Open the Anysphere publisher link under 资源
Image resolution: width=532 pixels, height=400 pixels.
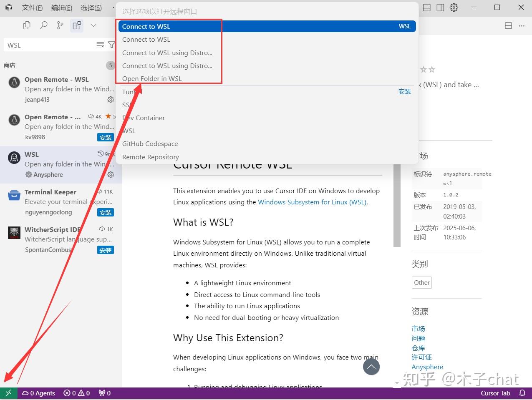tap(427, 367)
